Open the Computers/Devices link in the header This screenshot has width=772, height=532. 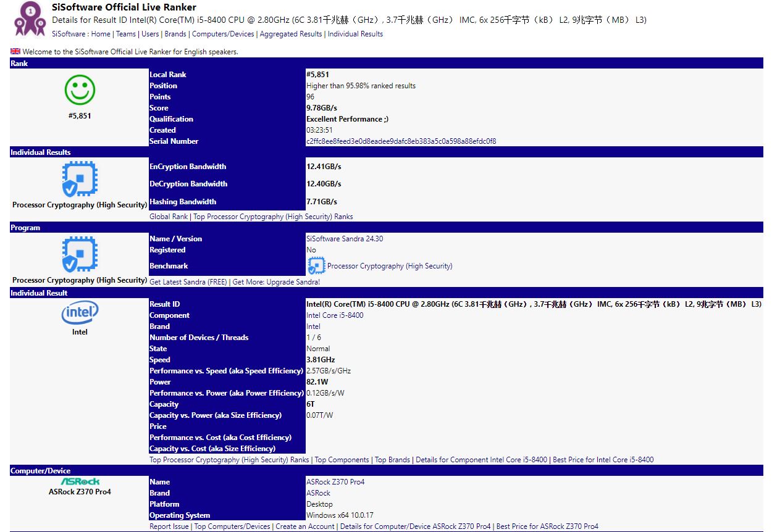[x=223, y=34]
